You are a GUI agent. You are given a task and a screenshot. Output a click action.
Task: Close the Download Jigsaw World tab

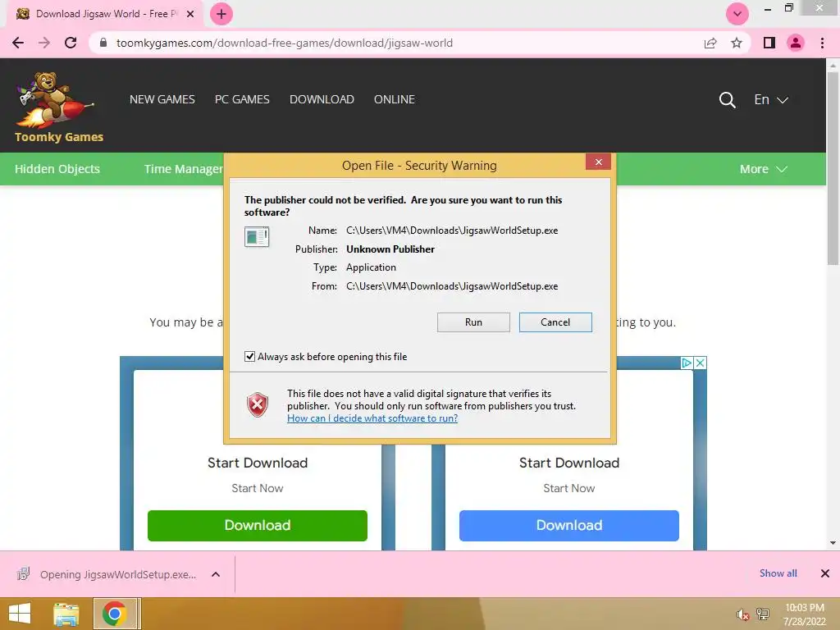[x=190, y=14]
